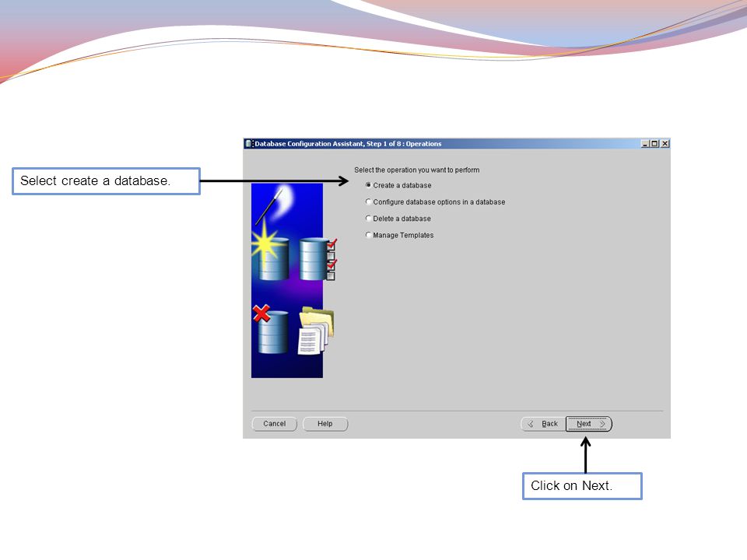Image resolution: width=747 pixels, height=560 pixels.
Task: Go back with the Back button
Action: [543, 424]
